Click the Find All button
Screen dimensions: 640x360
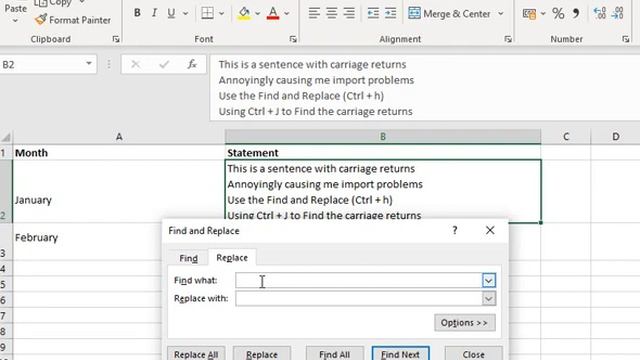(334, 353)
